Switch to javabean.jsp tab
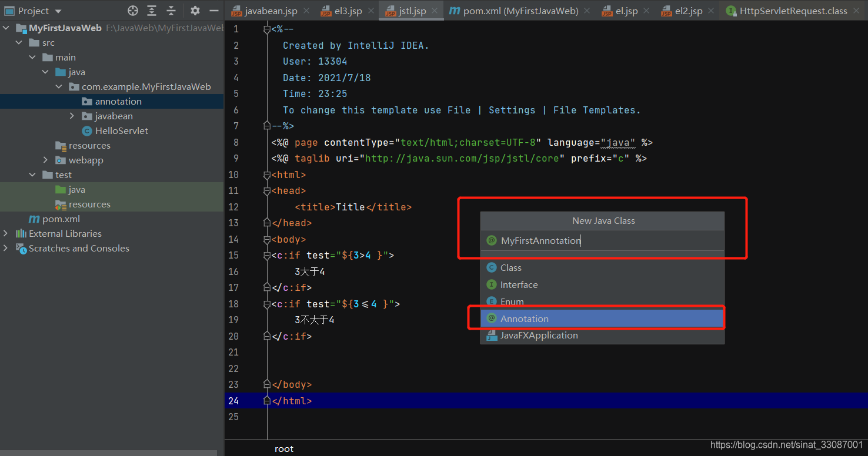The image size is (868, 456). click(x=271, y=11)
